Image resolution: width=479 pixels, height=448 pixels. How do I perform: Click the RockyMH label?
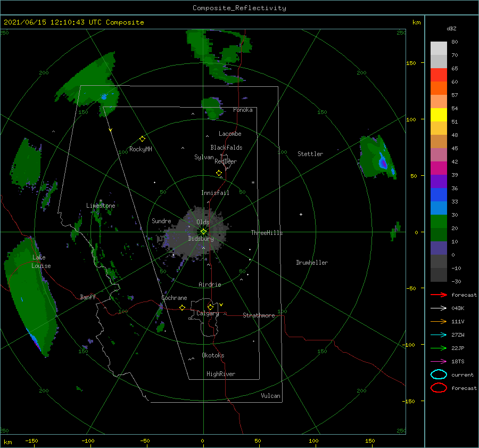point(141,150)
